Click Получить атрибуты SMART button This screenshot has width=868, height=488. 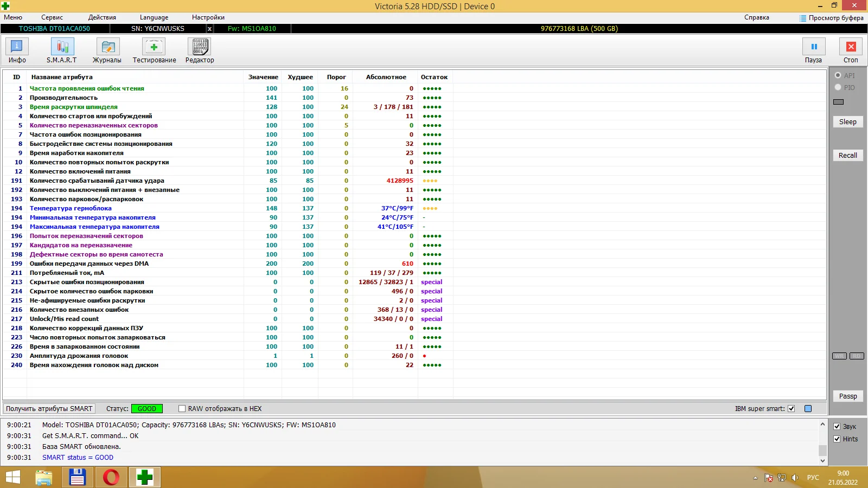[49, 409]
